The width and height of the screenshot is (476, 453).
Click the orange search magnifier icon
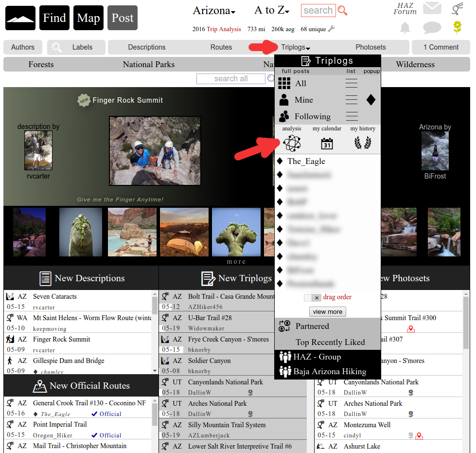[x=342, y=11]
